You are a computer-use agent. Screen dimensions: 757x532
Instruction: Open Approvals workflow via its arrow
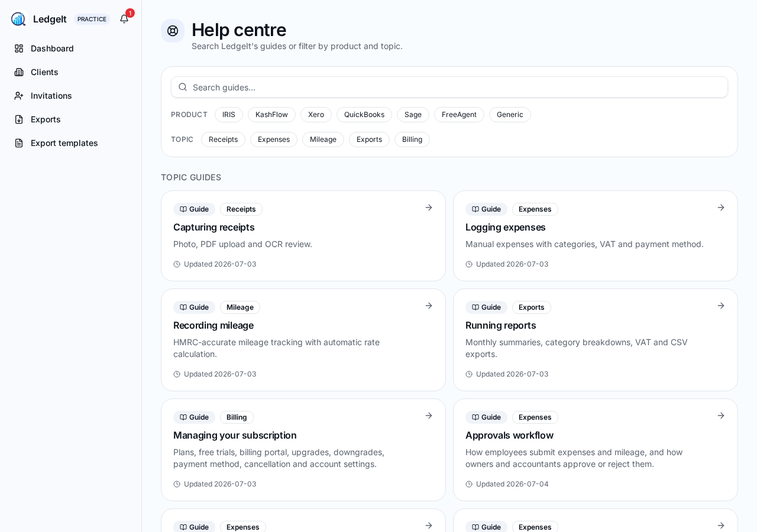coord(721,416)
